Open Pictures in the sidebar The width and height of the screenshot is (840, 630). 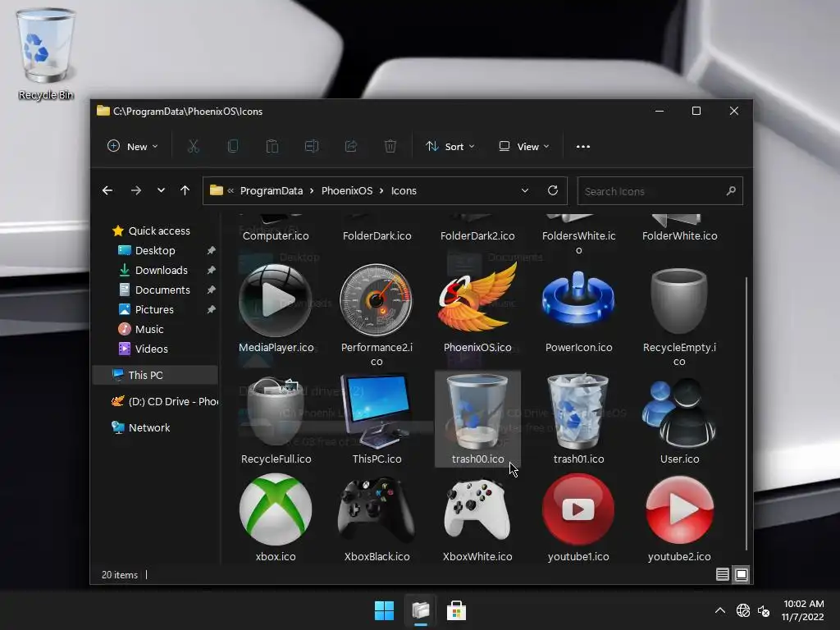coord(154,309)
